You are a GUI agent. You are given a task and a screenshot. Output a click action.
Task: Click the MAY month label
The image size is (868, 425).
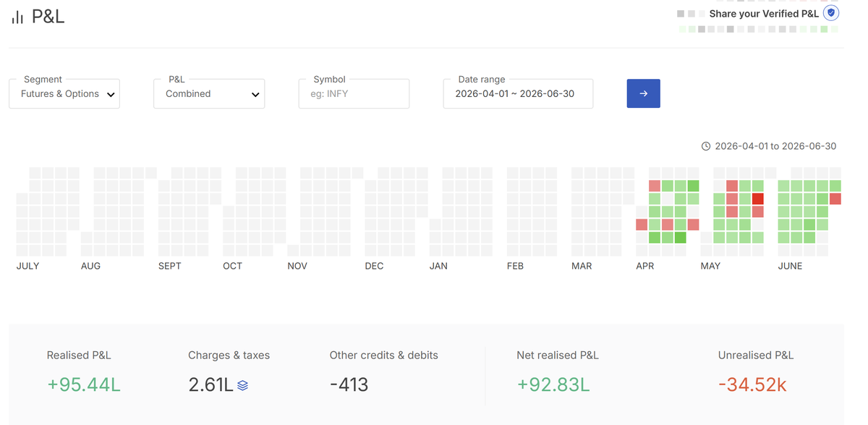pos(710,266)
